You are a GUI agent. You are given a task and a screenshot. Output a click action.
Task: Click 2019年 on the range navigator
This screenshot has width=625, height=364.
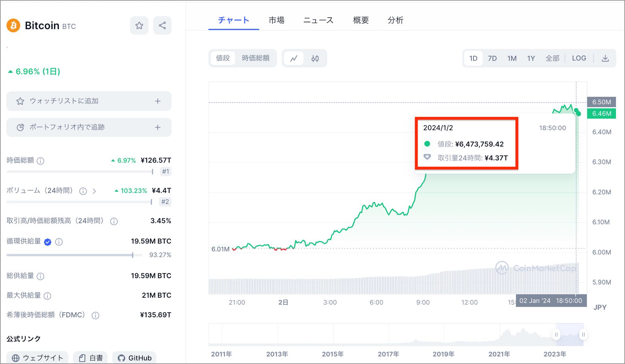pos(443,354)
